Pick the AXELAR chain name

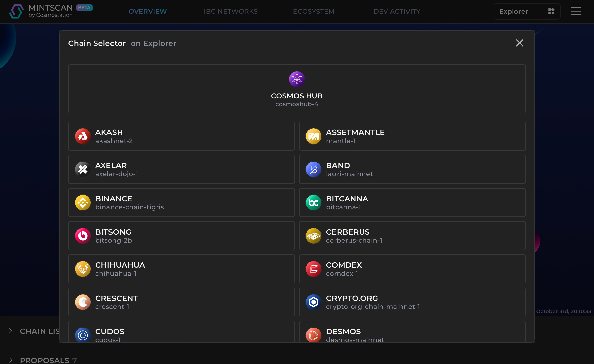tap(111, 165)
